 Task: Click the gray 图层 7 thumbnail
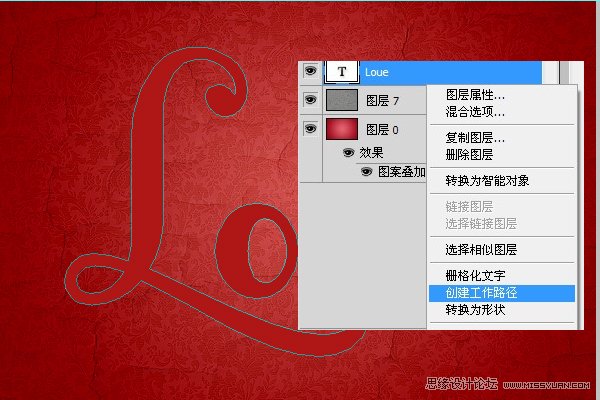click(x=342, y=100)
